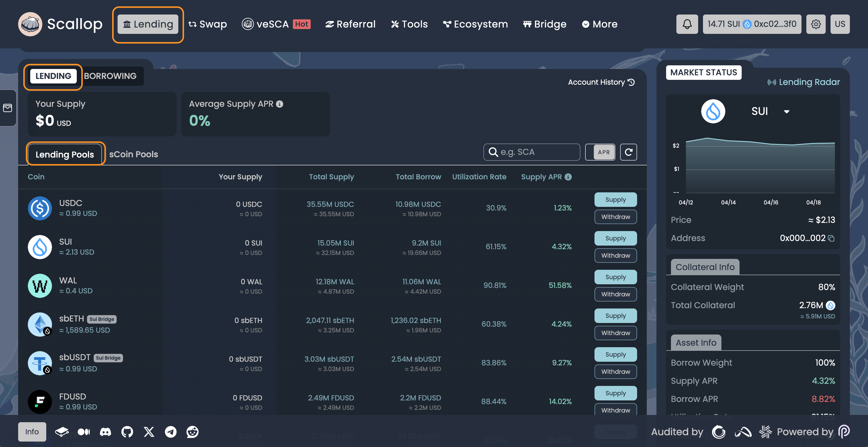
Task: Open the wallet 0xc02...3f0 menu
Action: 752,24
